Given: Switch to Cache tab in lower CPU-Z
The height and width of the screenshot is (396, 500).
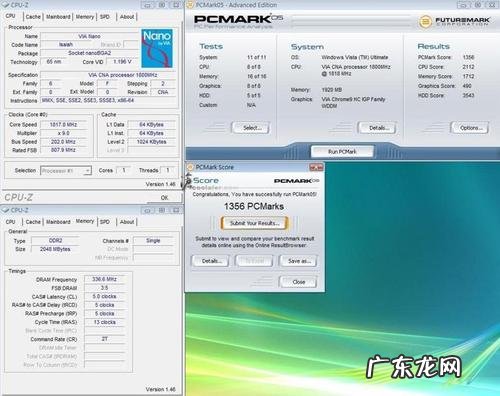Looking at the screenshot, I should [33, 222].
